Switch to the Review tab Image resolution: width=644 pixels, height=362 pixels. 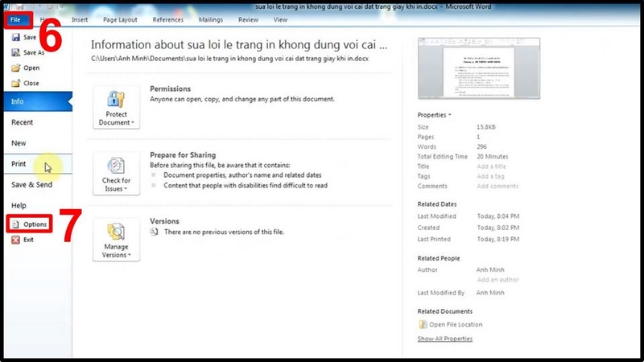tap(248, 19)
